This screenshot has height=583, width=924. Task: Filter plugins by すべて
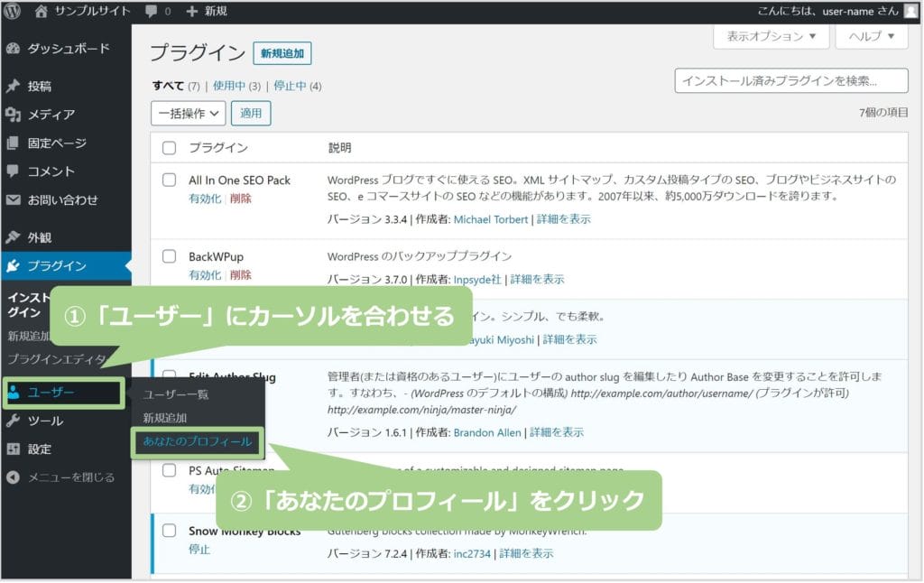click(169, 86)
